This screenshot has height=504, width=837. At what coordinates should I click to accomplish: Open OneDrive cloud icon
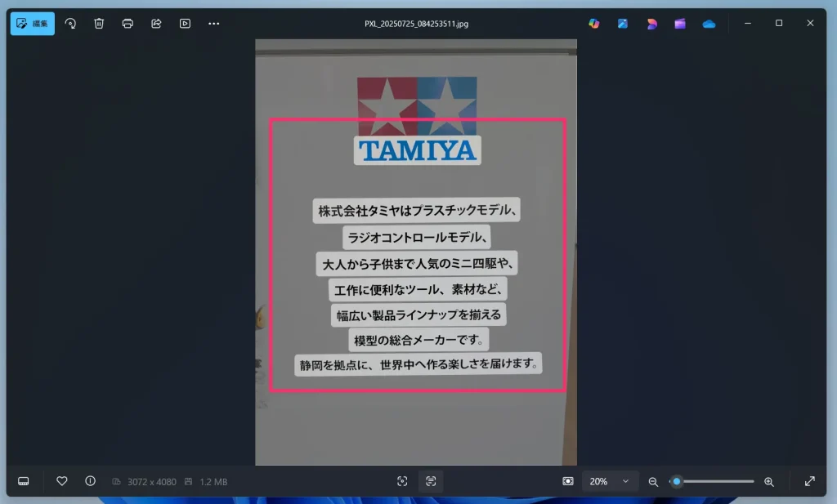(709, 24)
